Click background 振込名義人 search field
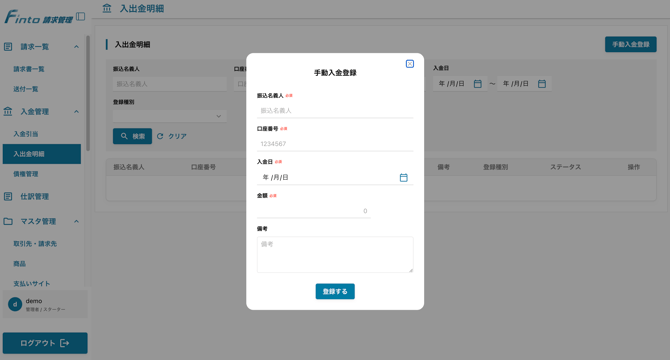 170,84
